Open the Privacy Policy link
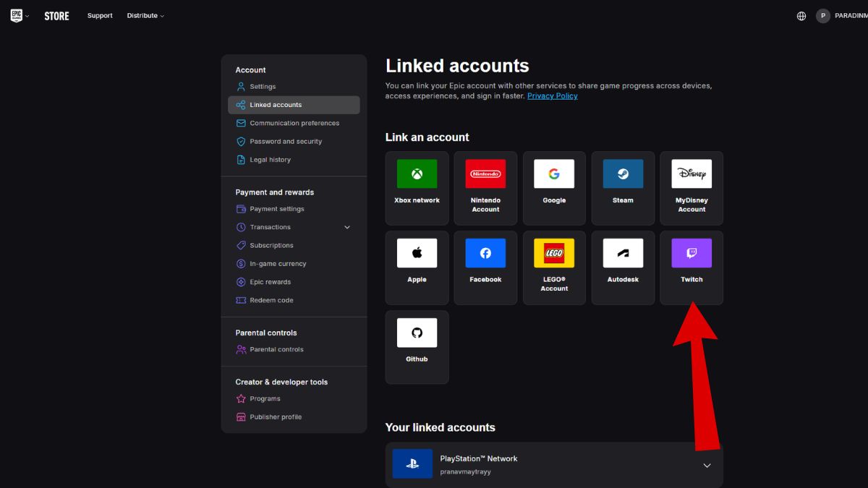The height and width of the screenshot is (488, 868). pyautogui.click(x=552, y=96)
